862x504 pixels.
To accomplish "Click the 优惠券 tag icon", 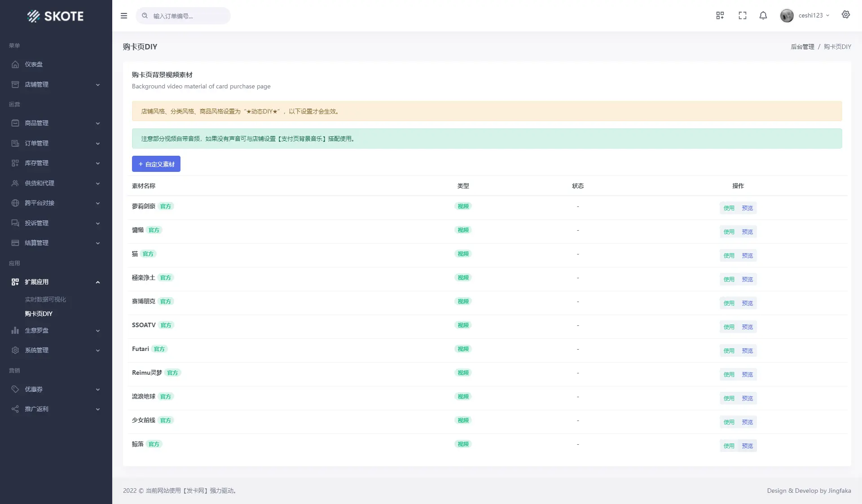I will (15, 389).
